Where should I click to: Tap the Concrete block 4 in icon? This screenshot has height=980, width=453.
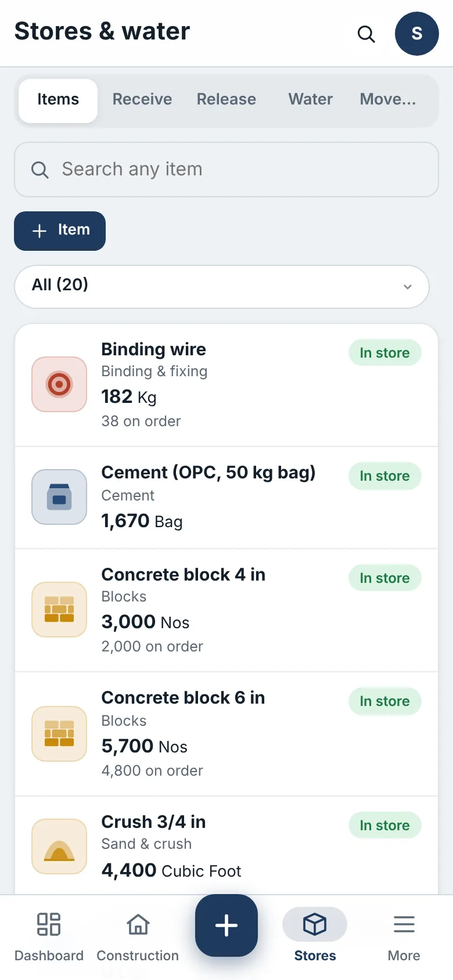(x=59, y=610)
